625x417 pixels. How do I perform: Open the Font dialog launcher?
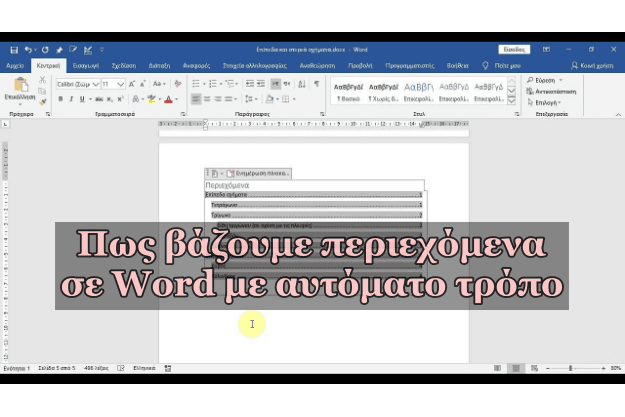[x=183, y=114]
